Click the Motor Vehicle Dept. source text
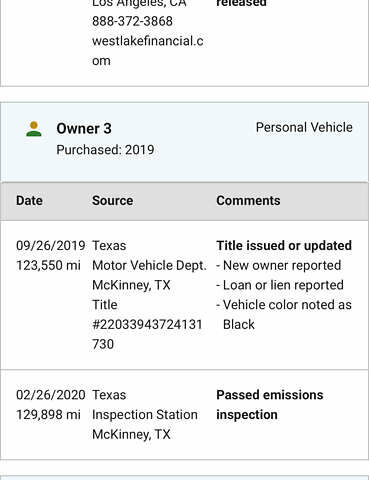The height and width of the screenshot is (480, 369). pos(149,266)
